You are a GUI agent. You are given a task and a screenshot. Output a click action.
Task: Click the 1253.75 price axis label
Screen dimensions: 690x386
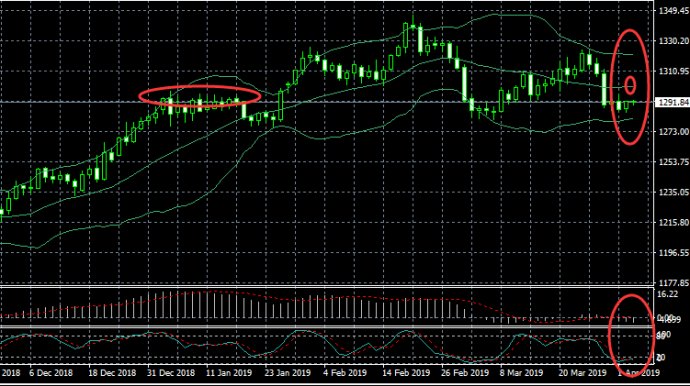673,162
